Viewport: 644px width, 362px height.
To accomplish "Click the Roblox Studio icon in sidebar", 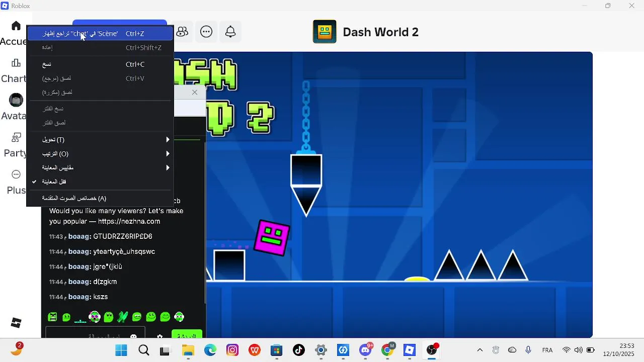I will (x=16, y=323).
